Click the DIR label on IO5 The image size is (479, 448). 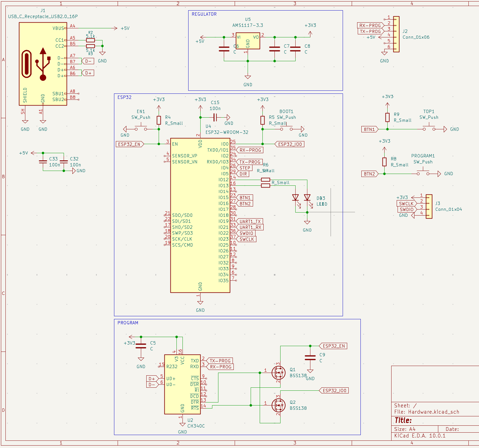[243, 174]
